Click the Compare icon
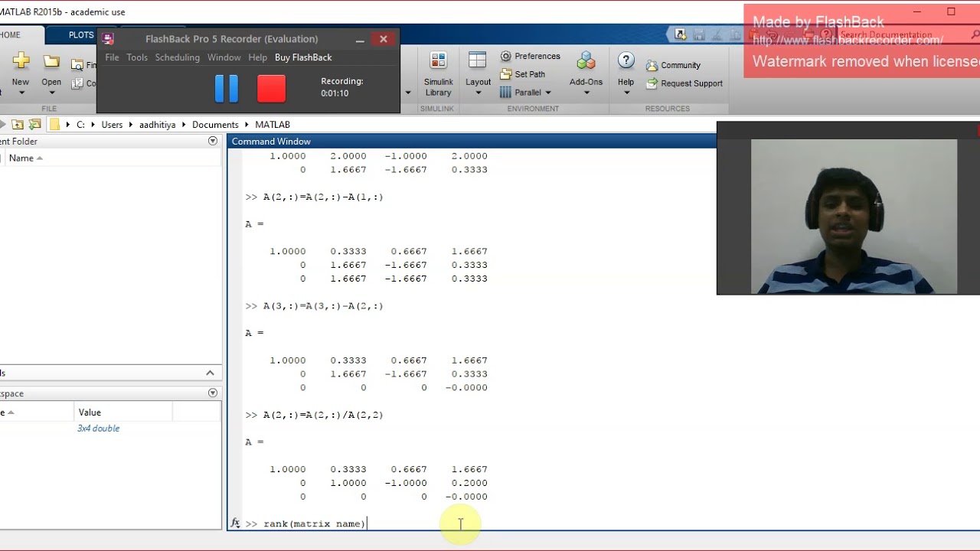This screenshot has width=980, height=551. (77, 83)
